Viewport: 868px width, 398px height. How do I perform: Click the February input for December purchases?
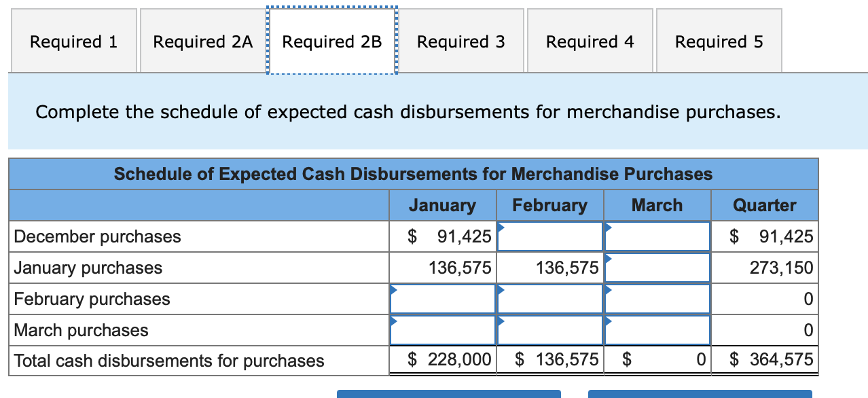coord(550,236)
